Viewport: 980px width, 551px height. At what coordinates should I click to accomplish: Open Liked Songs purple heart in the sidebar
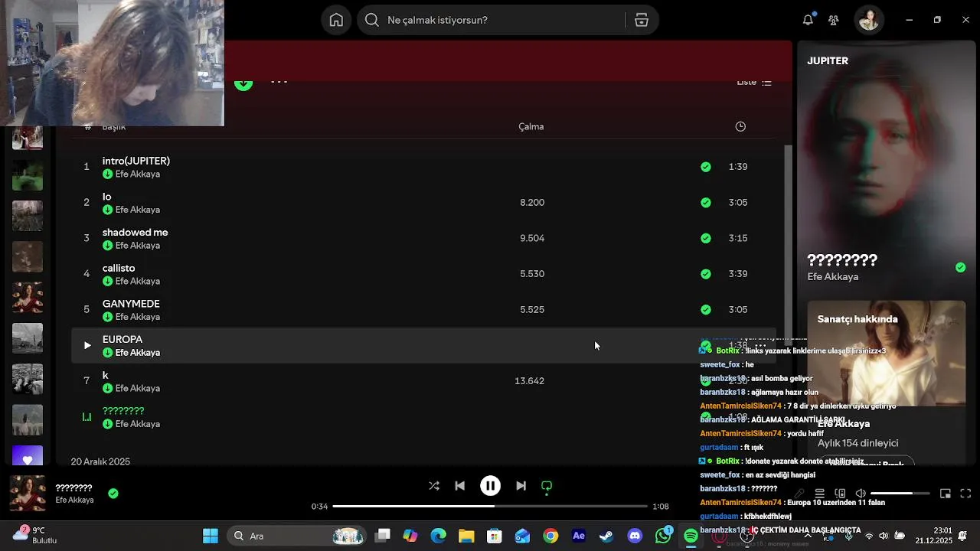(28, 456)
